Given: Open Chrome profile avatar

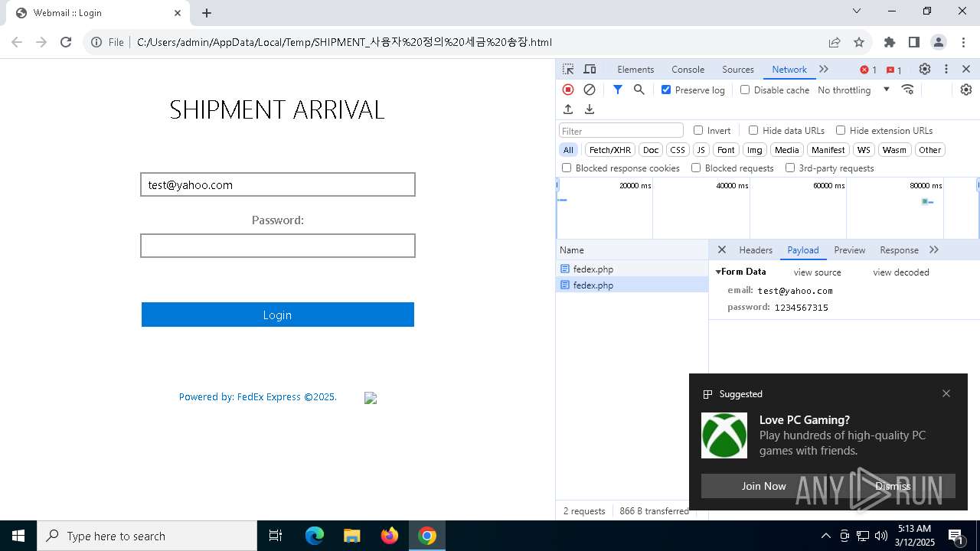Looking at the screenshot, I should [x=939, y=42].
